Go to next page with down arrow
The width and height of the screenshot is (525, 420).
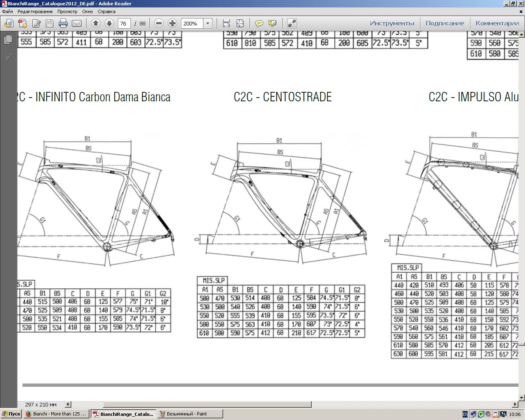point(109,23)
